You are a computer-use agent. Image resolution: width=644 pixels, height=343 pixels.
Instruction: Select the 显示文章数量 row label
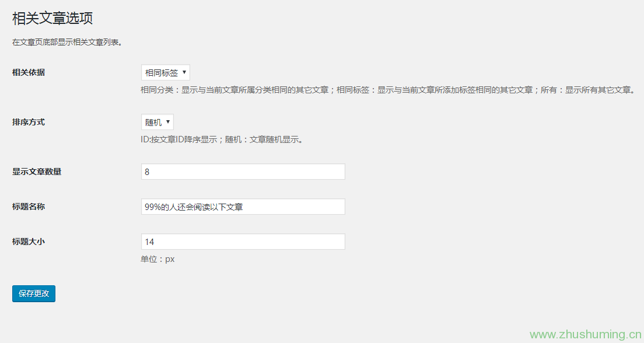tap(37, 171)
